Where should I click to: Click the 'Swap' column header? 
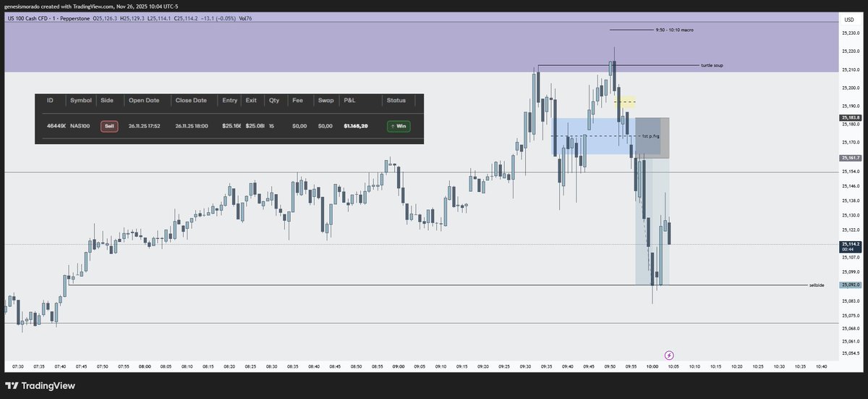point(325,101)
